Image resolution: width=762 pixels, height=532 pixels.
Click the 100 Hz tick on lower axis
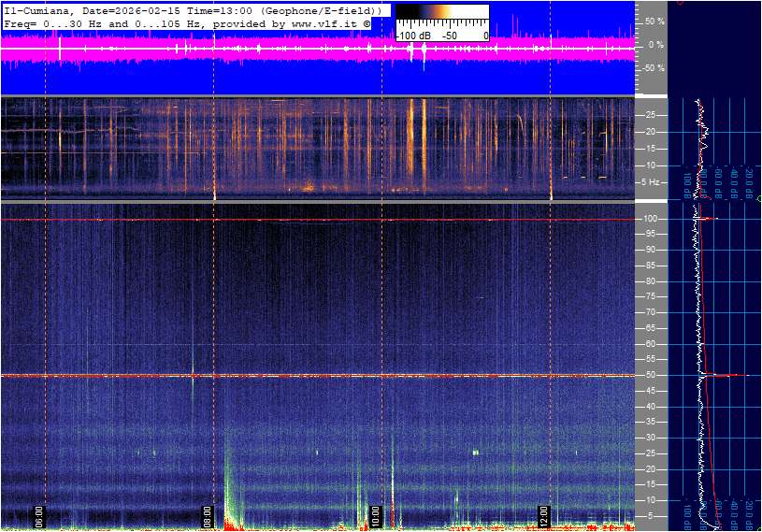(651, 219)
